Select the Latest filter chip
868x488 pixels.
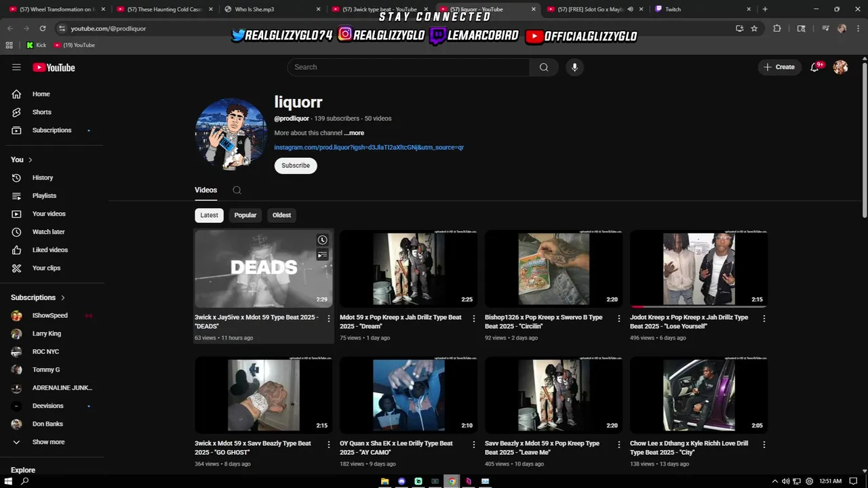pos(209,215)
